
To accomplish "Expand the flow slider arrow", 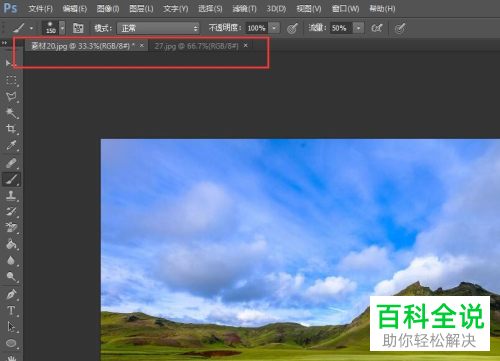I will (358, 28).
